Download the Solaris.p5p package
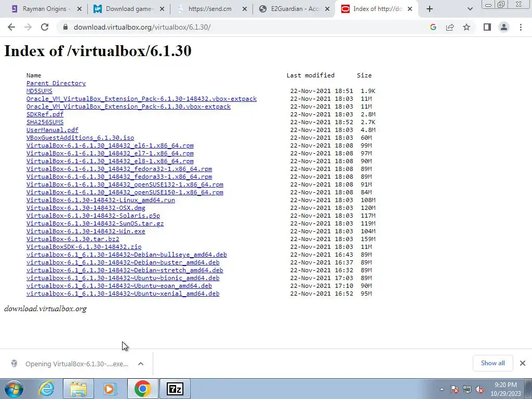Image resolution: width=532 pixels, height=399 pixels. 94,216
